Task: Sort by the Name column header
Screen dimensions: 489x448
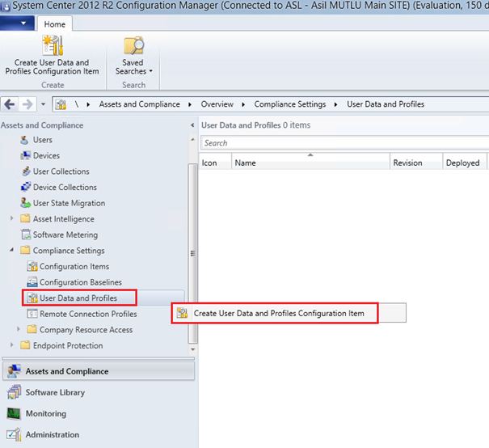Action: (310, 163)
